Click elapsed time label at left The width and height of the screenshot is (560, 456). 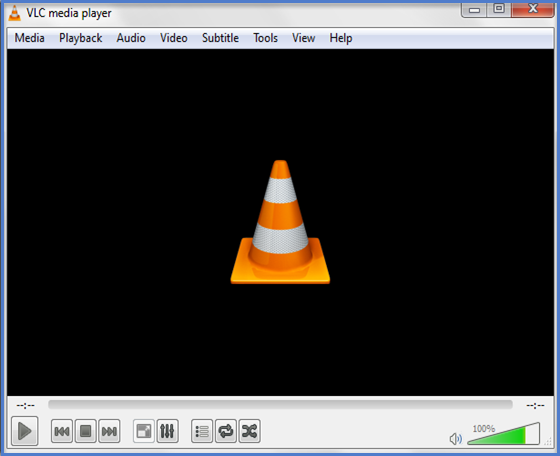coord(25,405)
